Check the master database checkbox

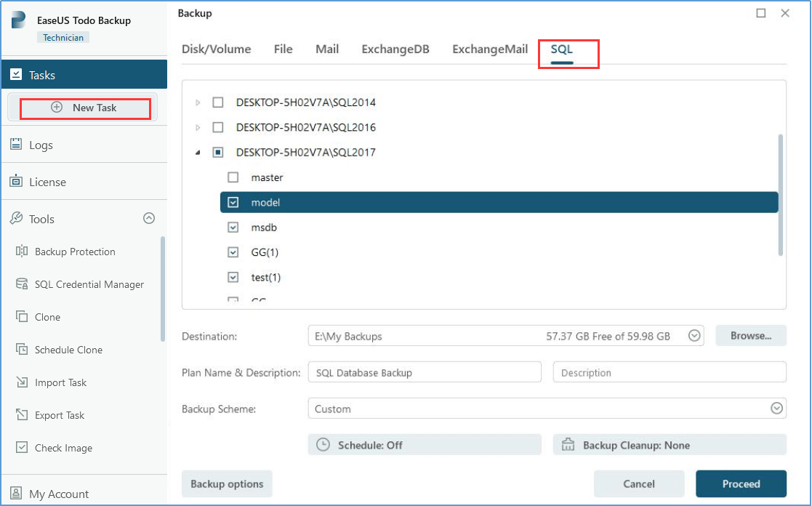tap(233, 177)
